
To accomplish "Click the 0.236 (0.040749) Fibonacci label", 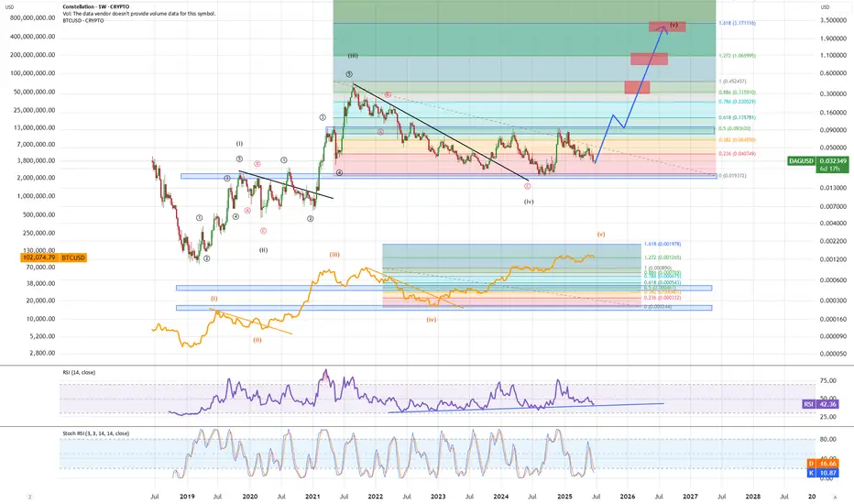I will coord(737,154).
